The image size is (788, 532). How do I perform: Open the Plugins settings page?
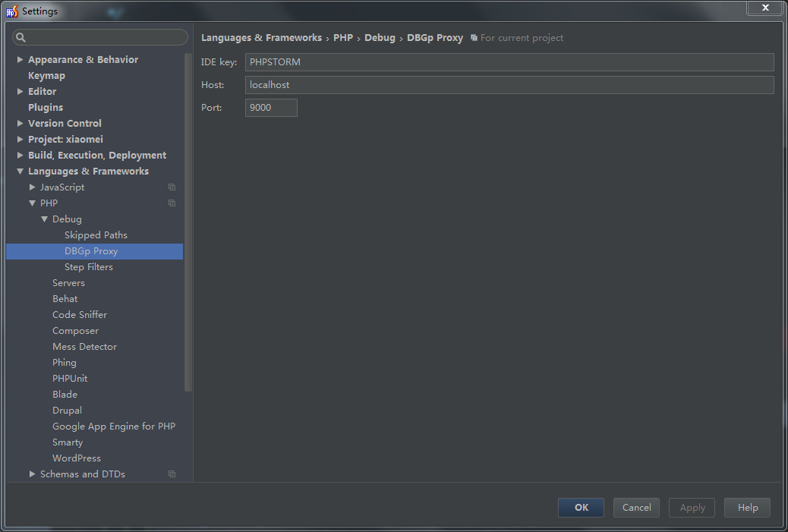tap(46, 108)
